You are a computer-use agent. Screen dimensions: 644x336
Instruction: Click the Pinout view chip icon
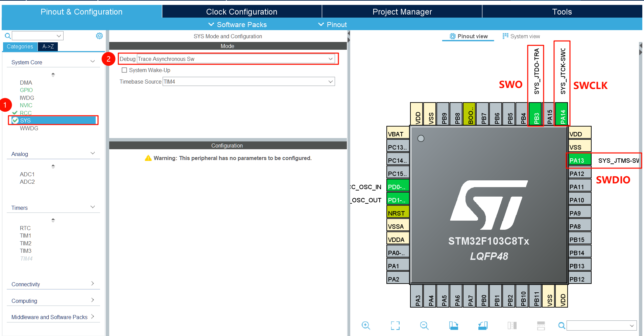(x=452, y=36)
